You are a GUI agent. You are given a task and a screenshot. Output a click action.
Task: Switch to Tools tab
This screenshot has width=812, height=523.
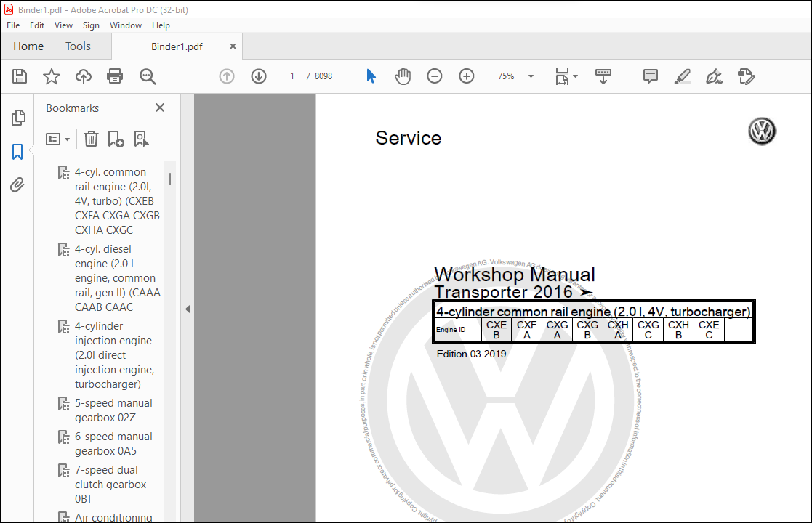point(78,46)
